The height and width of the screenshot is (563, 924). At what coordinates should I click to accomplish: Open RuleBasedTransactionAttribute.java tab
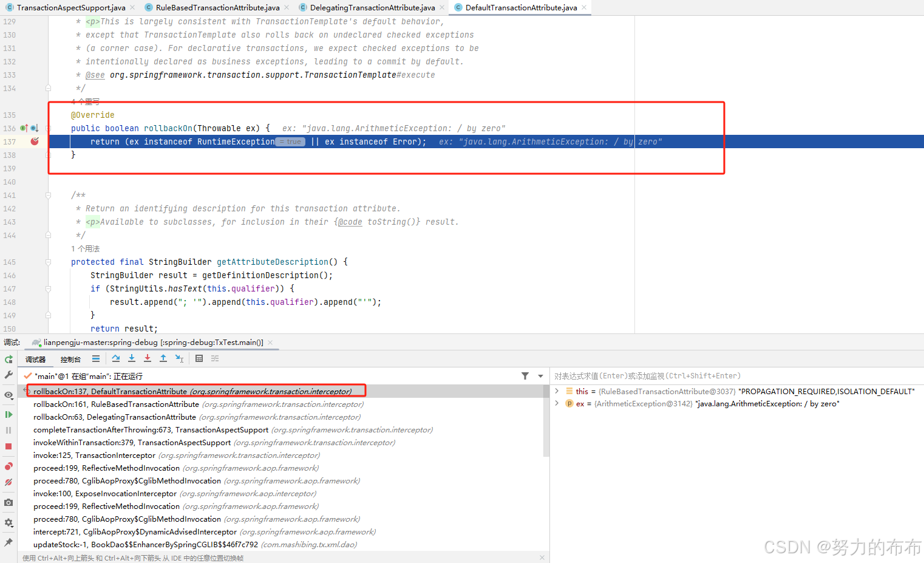click(x=217, y=7)
